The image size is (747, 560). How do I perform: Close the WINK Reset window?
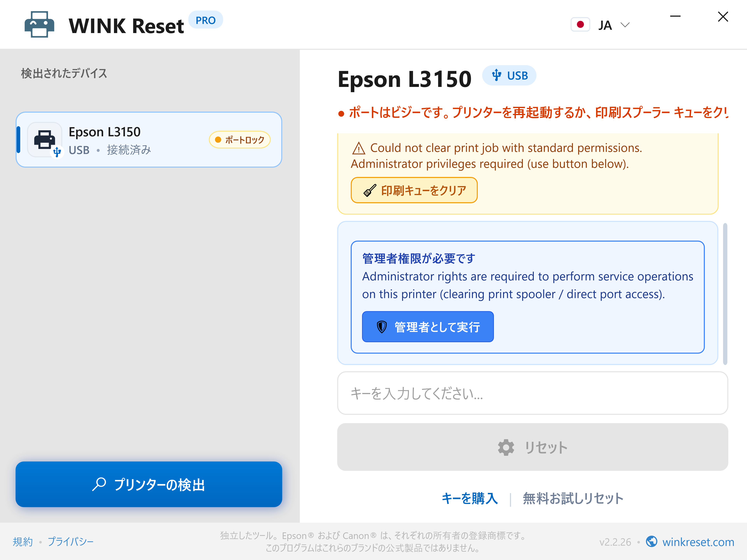723,17
